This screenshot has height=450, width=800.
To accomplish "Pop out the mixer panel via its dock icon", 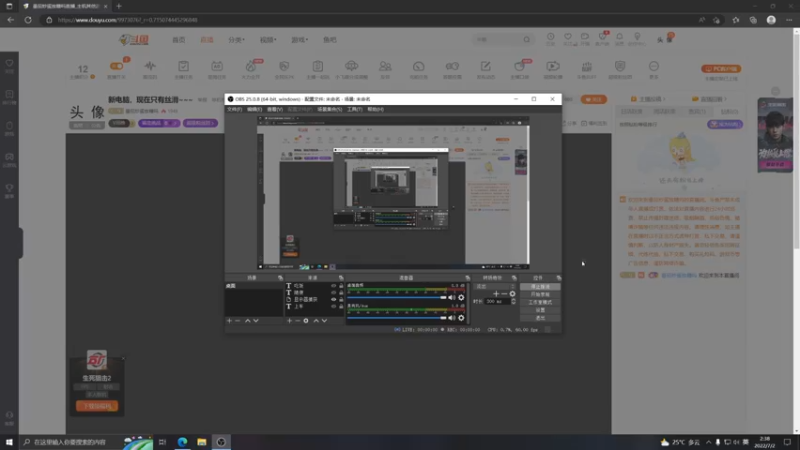I will [467, 278].
